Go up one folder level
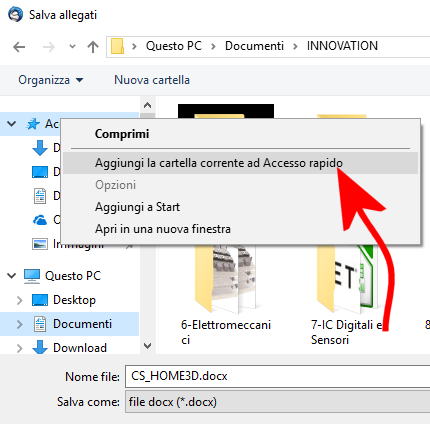Screen dimensions: 430x424 click(93, 47)
